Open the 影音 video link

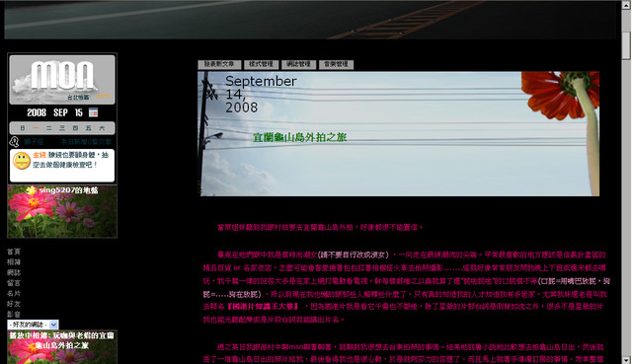coord(13,314)
